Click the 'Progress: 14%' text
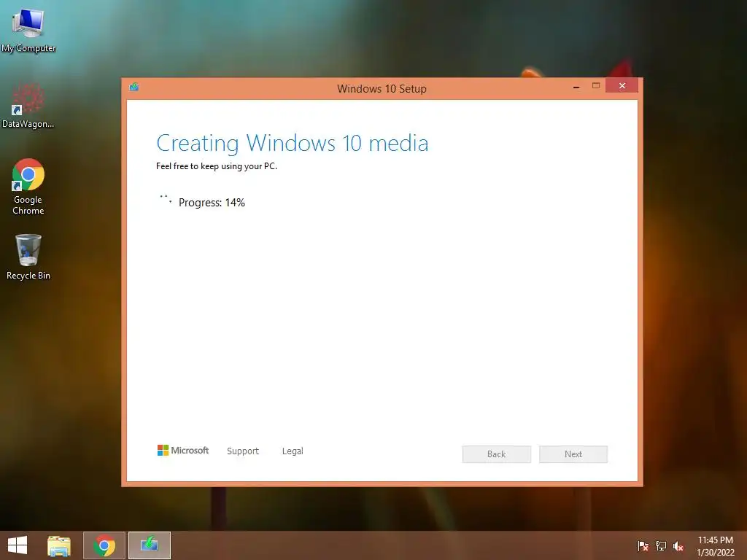Viewport: 747px width, 560px height. [x=212, y=203]
